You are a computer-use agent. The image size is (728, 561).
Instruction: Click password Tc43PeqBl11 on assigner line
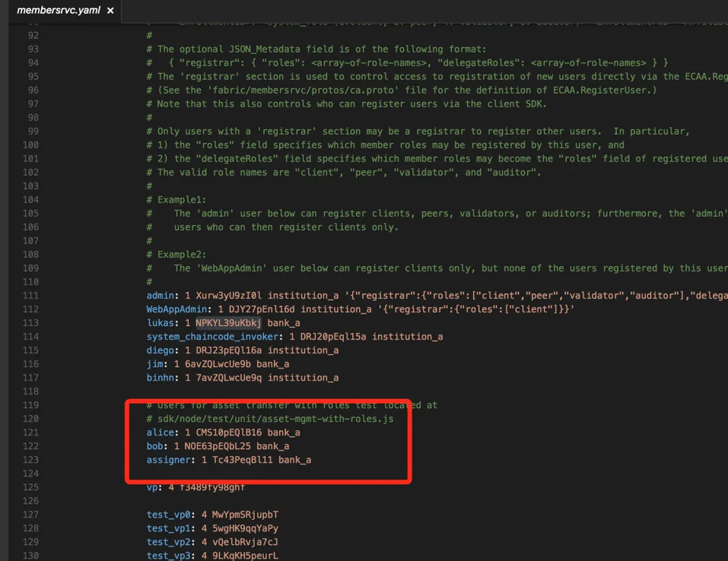pyautogui.click(x=243, y=460)
